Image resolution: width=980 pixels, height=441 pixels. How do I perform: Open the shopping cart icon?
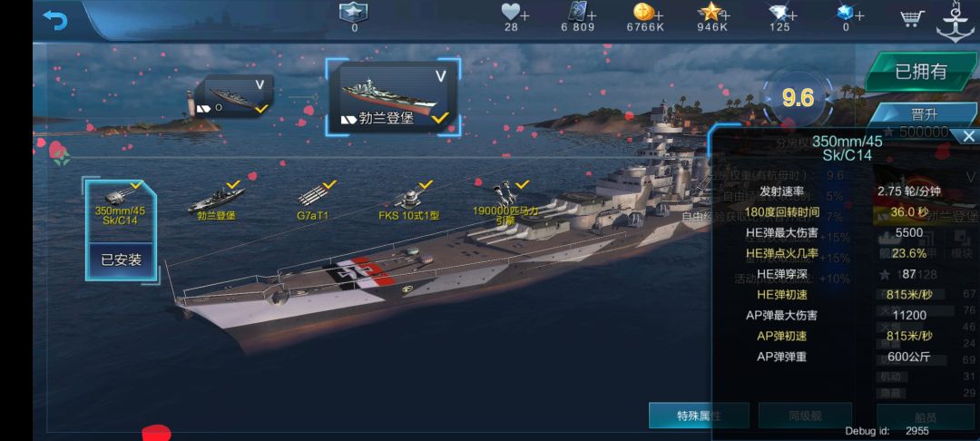click(x=912, y=18)
